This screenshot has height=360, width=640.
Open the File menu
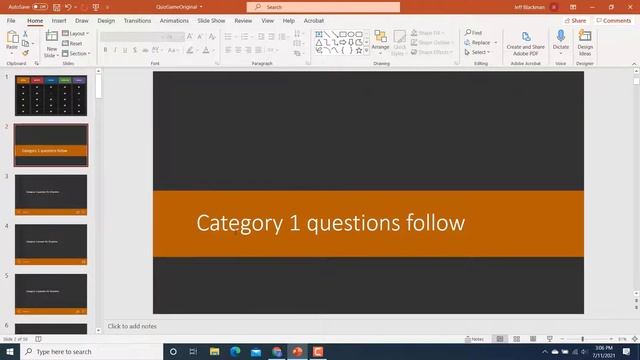pos(11,20)
